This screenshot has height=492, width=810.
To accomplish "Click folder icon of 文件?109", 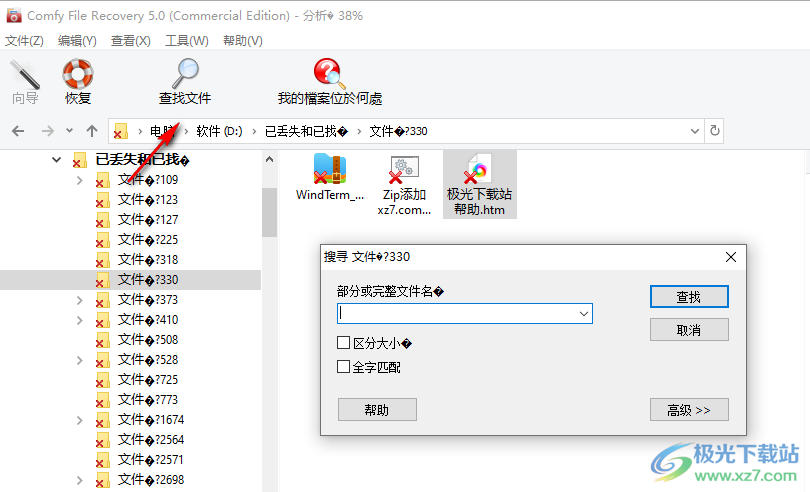I will 102,180.
